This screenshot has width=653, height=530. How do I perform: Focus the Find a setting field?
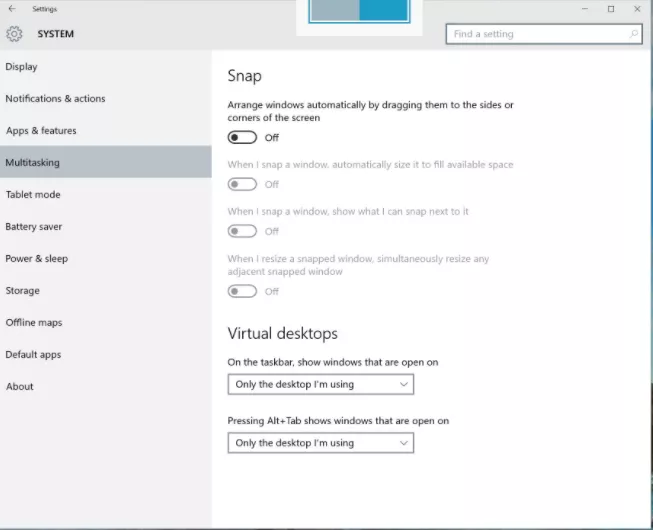coord(544,34)
